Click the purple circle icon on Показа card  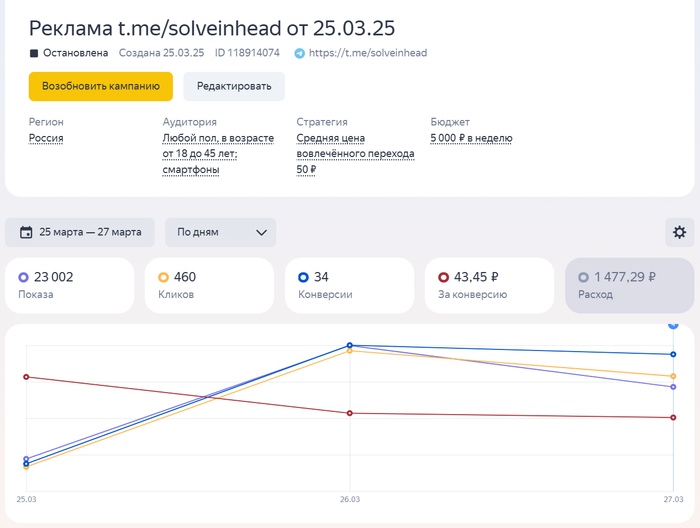pos(23,277)
